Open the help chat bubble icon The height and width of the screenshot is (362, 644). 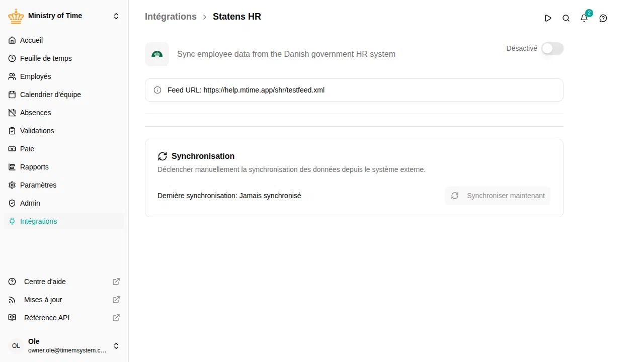(603, 18)
